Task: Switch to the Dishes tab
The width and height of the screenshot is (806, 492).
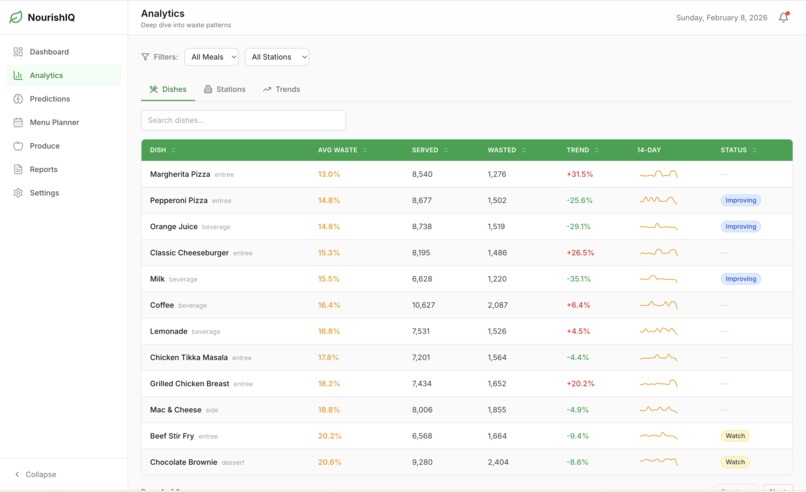Action: coord(168,89)
